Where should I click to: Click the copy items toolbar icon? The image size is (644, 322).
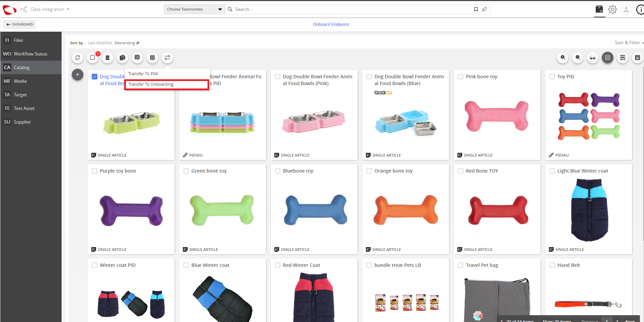coord(122,58)
